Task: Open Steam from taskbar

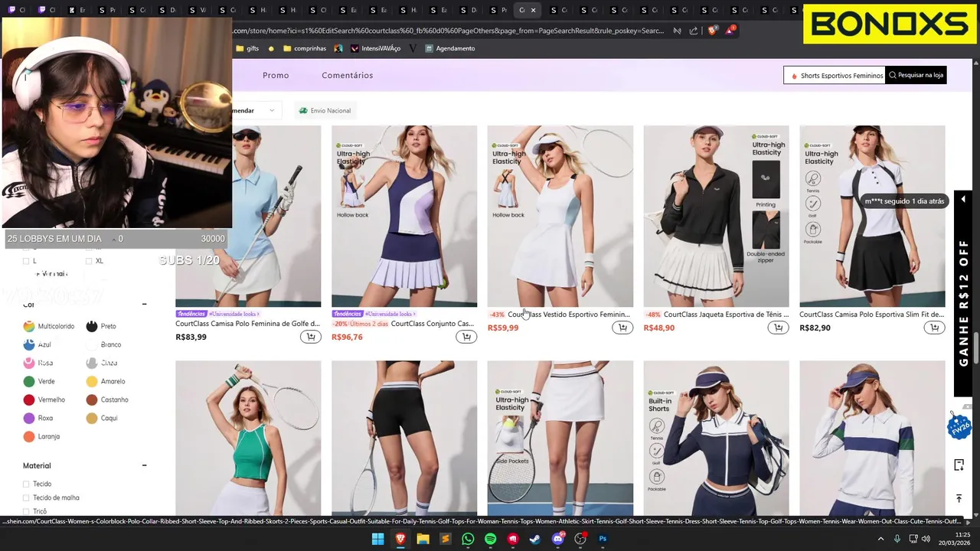Action: click(x=535, y=539)
